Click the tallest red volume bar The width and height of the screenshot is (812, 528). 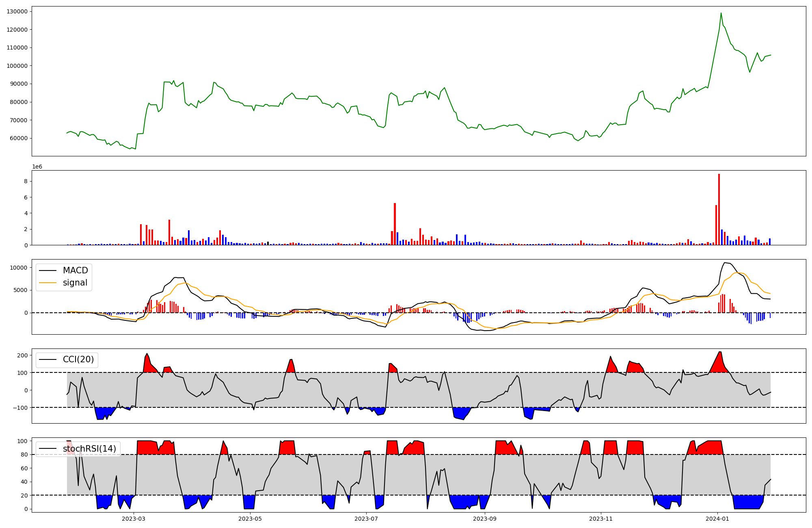[x=719, y=209]
